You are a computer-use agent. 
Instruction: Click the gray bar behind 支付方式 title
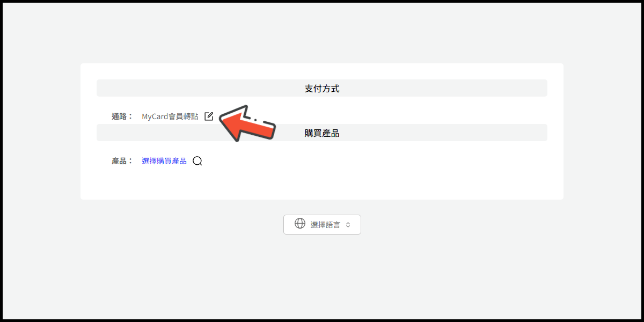[322, 88]
